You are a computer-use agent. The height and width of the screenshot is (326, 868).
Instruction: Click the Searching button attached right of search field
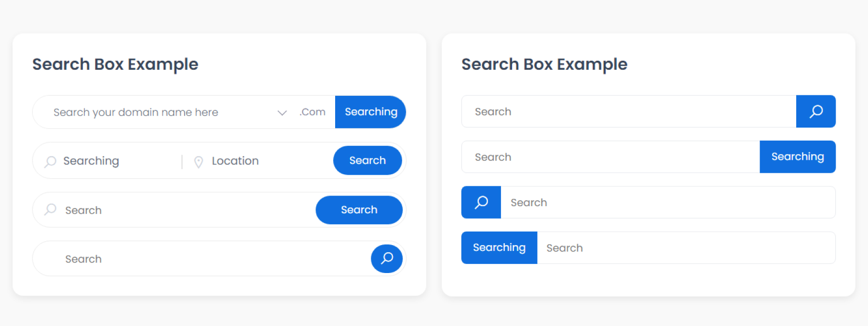point(797,157)
